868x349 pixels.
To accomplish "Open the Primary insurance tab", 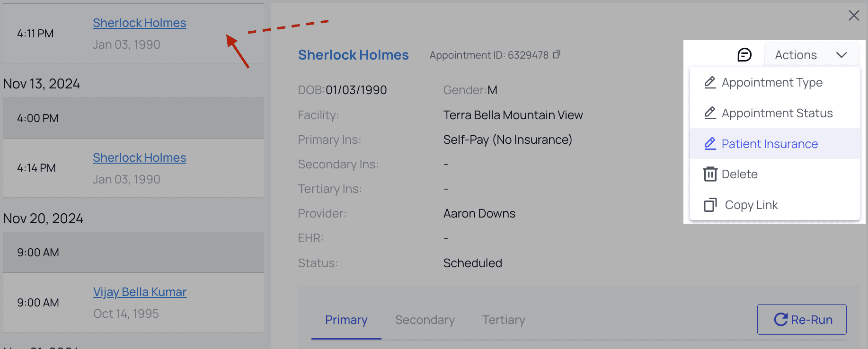I will pyautogui.click(x=346, y=320).
